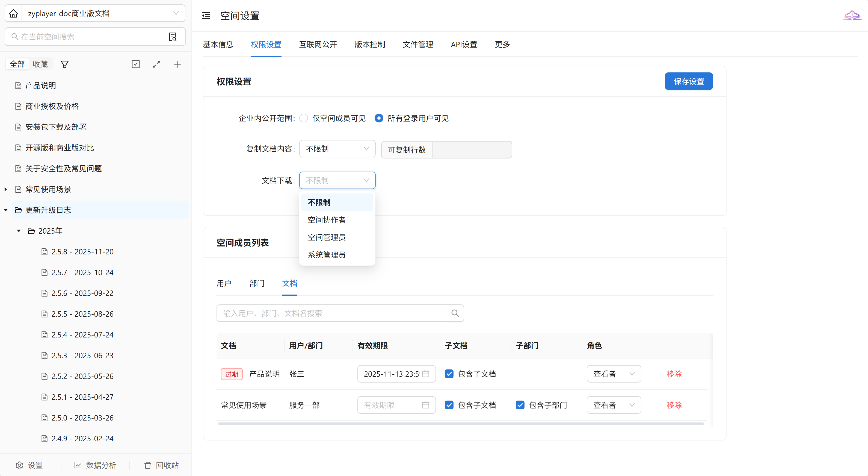Click the home icon in sidebar header

click(13, 13)
